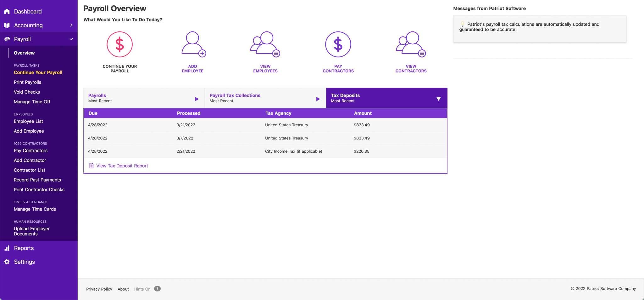Select the City Income Tax deposit row
The width and height of the screenshot is (644, 300).
click(x=265, y=151)
